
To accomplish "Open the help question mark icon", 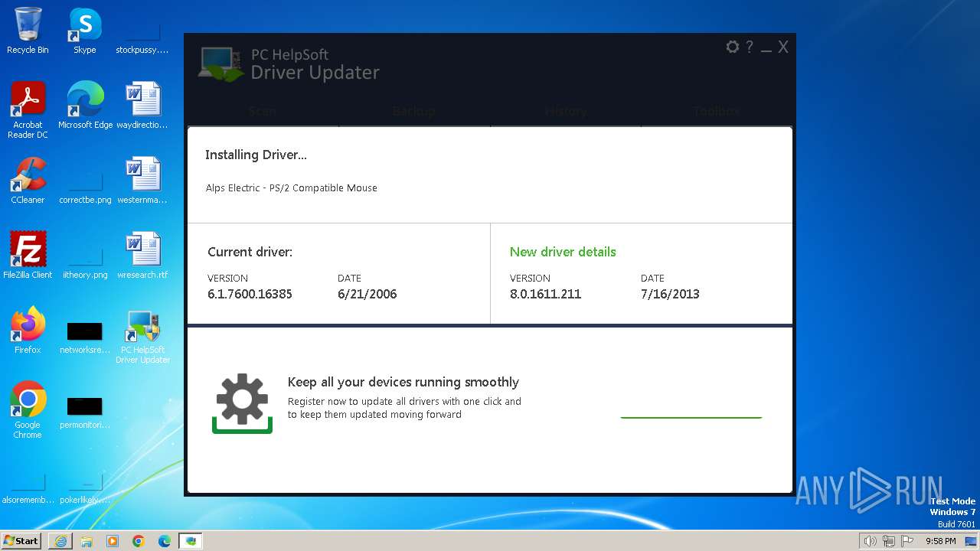I will 750,47.
